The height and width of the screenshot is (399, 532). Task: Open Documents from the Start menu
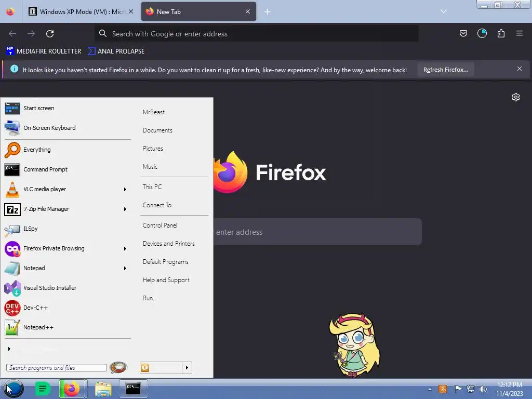coord(157,130)
